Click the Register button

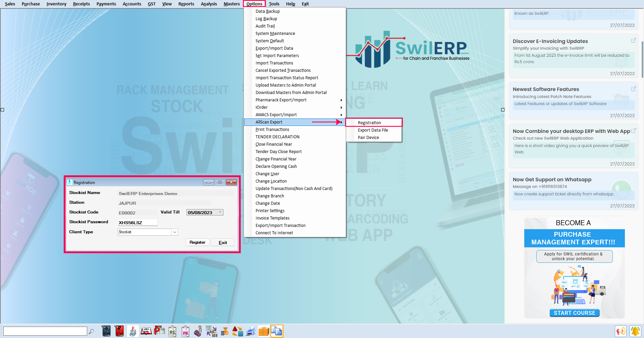point(198,242)
